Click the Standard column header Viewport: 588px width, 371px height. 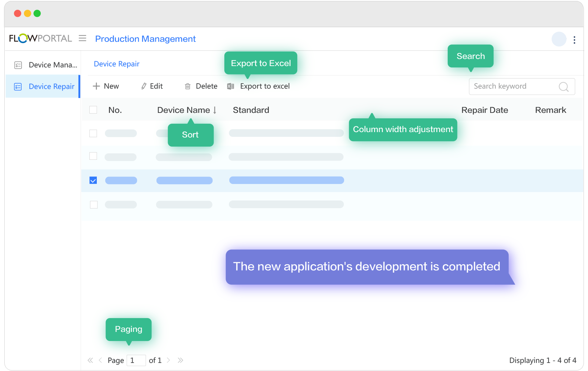tap(251, 110)
